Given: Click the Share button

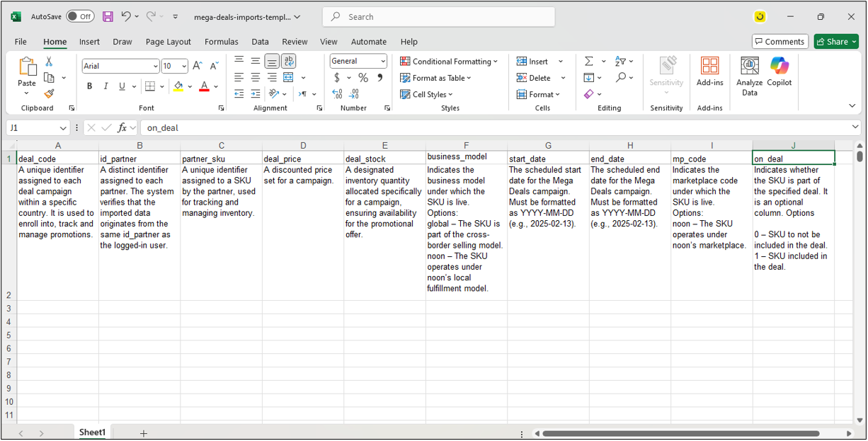Looking at the screenshot, I should 831,42.
